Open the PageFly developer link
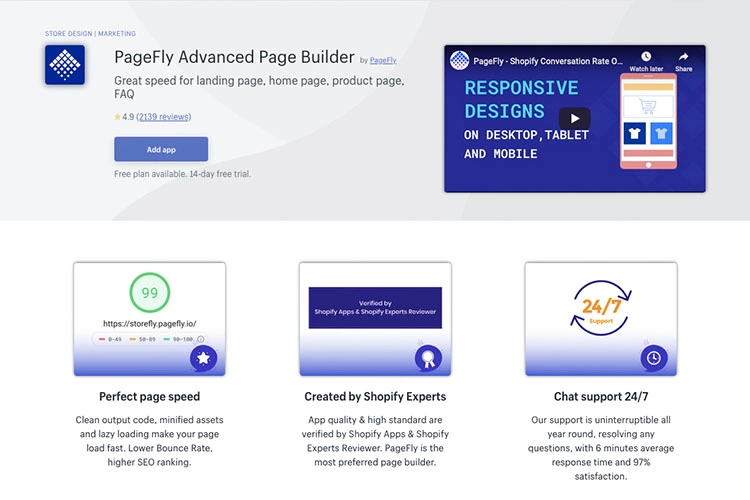This screenshot has width=750, height=500. click(383, 60)
